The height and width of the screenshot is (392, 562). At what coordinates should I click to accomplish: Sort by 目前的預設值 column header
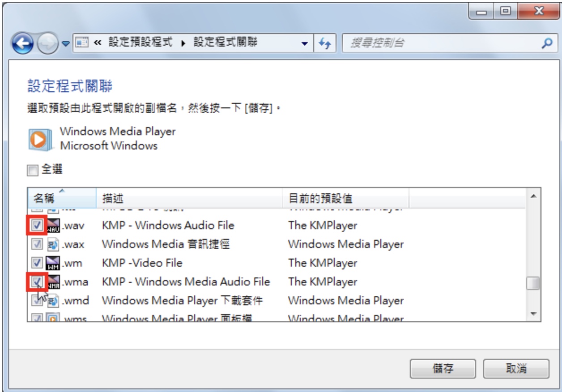[x=345, y=198]
